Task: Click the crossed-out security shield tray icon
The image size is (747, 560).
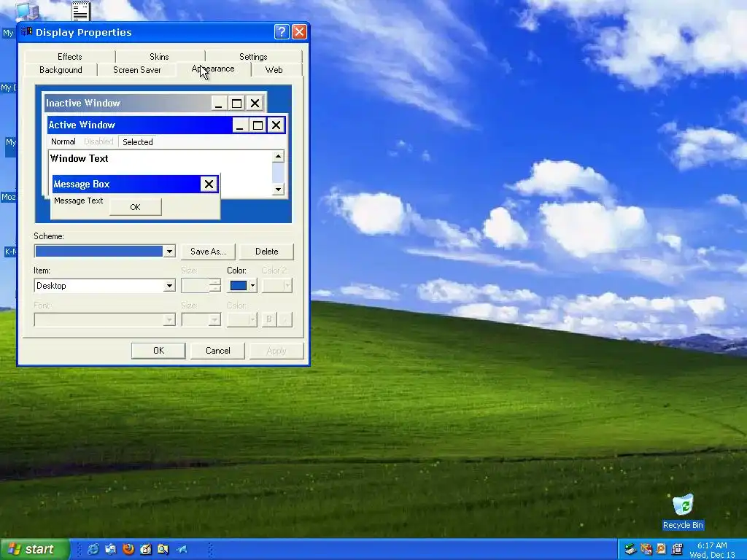Action: click(x=646, y=549)
